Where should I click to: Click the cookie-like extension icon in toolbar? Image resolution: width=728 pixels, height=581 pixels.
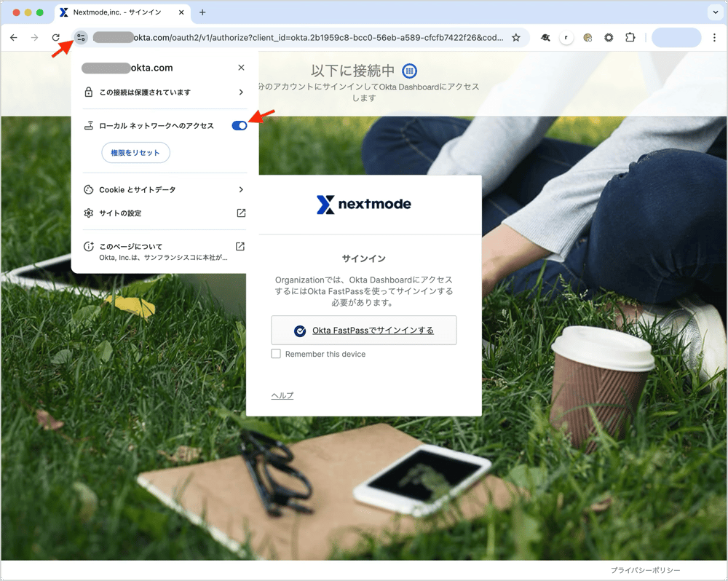587,38
